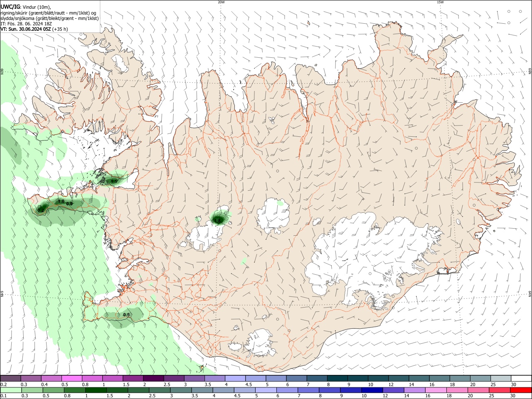Pick the dark navy blue 10 rain legend swatch
The width and height of the screenshot is (532, 399).
(x=372, y=390)
